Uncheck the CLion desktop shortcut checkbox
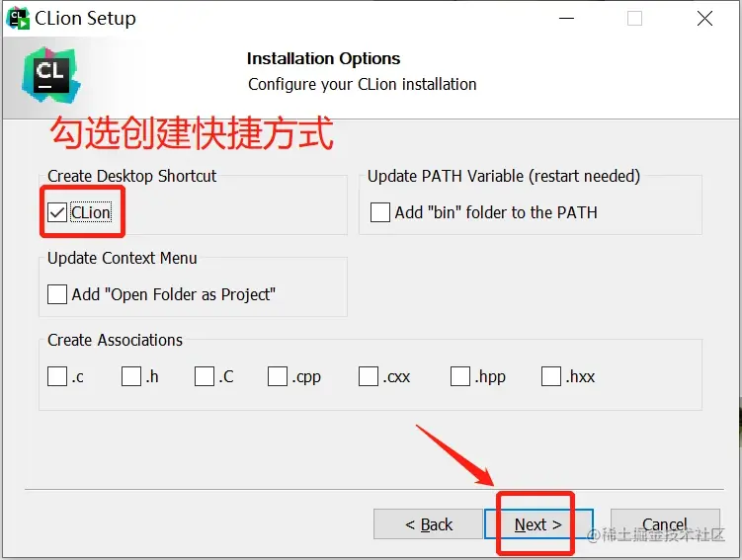742x560 pixels. tap(57, 212)
